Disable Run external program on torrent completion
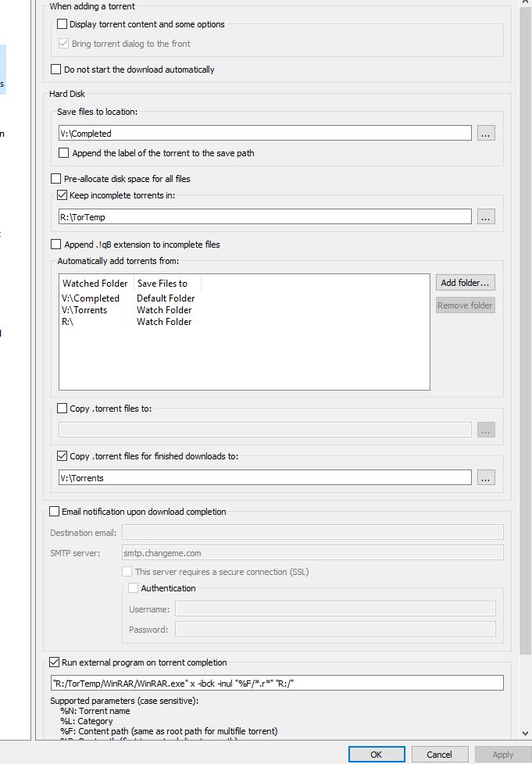Viewport: 532px width, 764px height. tap(54, 662)
